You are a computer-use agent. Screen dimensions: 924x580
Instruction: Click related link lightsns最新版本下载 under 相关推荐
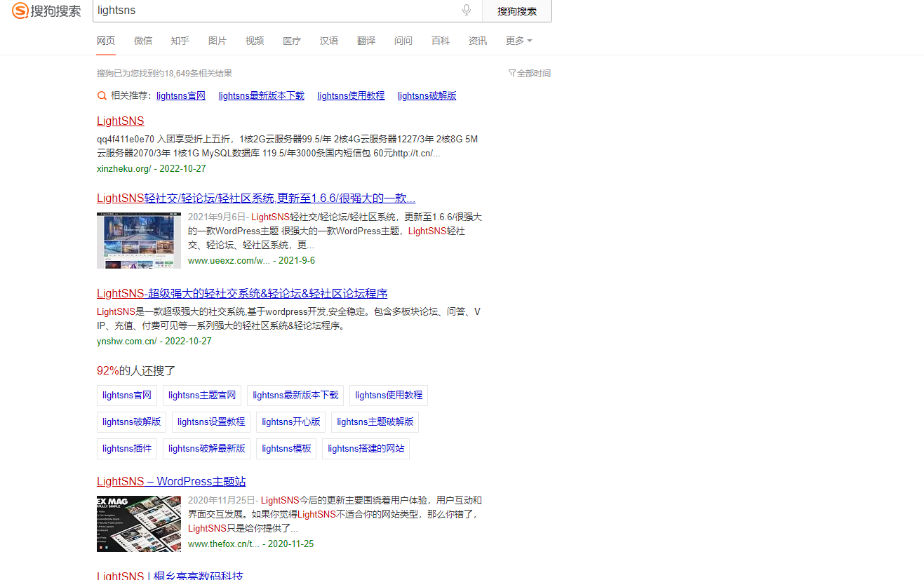(x=262, y=95)
